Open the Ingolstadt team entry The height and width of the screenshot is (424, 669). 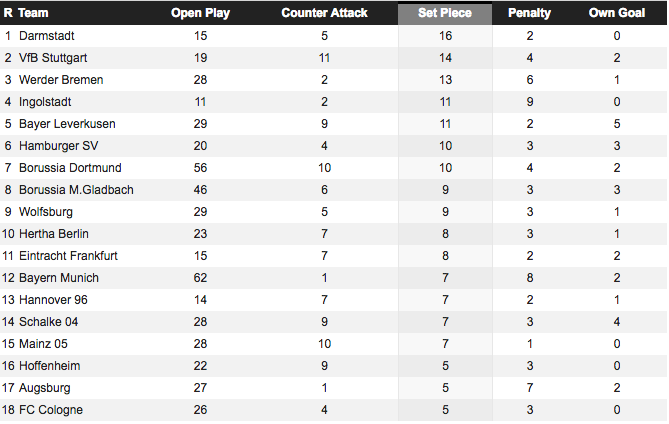(45, 102)
